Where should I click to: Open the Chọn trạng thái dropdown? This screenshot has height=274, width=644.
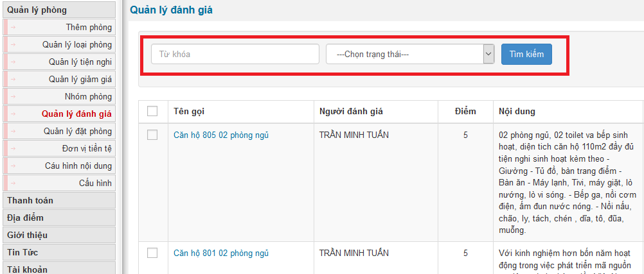[x=409, y=55]
